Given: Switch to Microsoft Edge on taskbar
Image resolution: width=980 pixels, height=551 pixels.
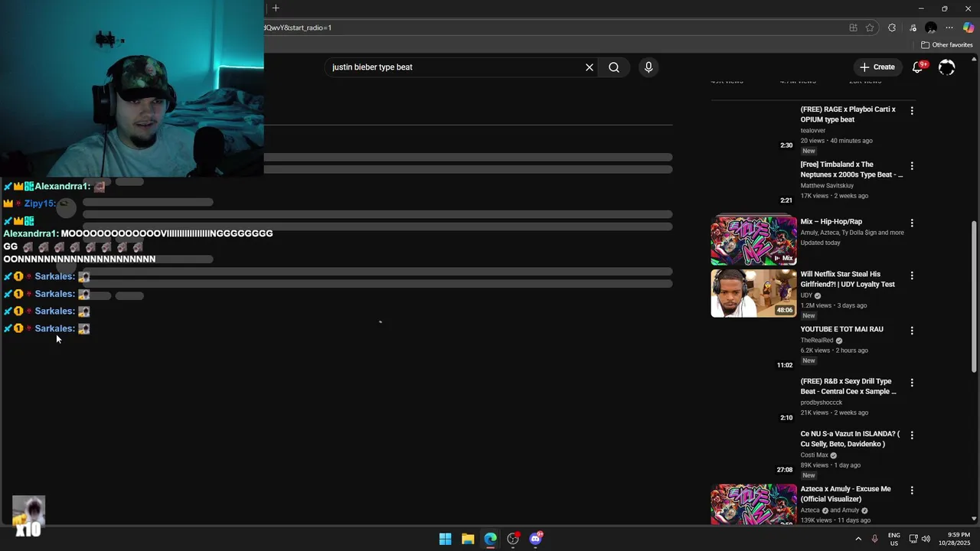Looking at the screenshot, I should (x=490, y=539).
